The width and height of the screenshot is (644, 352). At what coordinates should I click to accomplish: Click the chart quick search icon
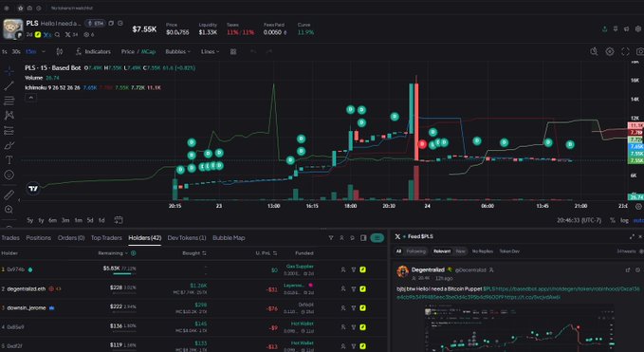(594, 52)
